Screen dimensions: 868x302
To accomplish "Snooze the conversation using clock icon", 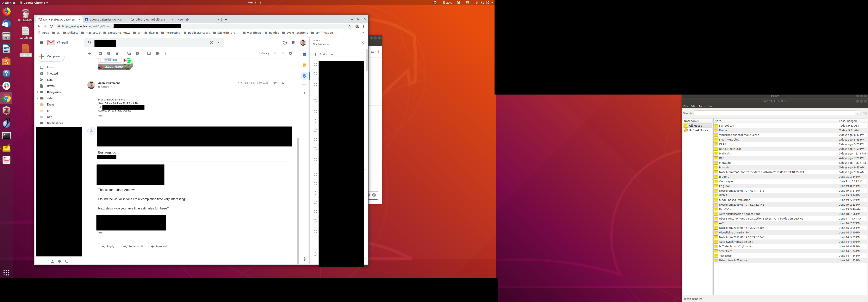I will pyautogui.click(x=138, y=54).
